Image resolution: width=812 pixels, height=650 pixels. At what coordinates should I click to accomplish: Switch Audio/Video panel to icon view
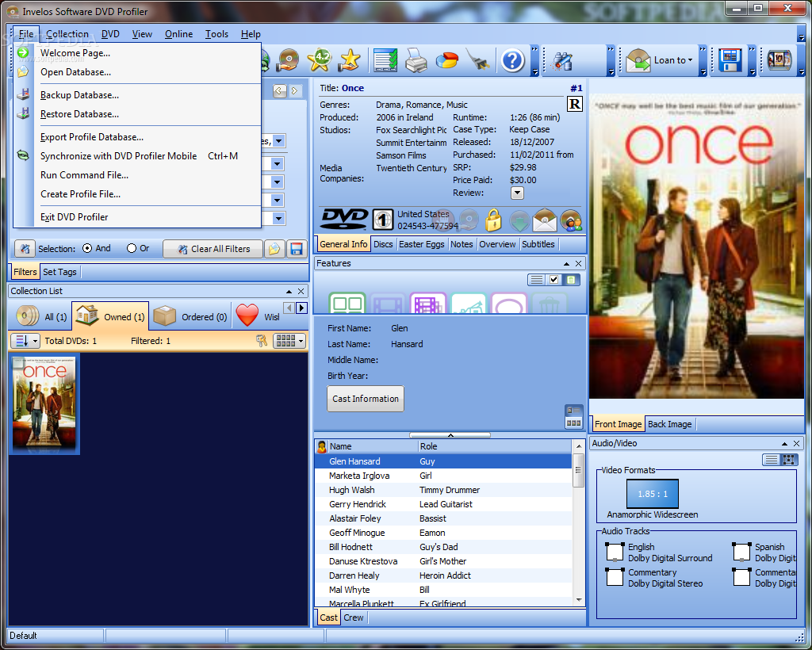(x=789, y=460)
